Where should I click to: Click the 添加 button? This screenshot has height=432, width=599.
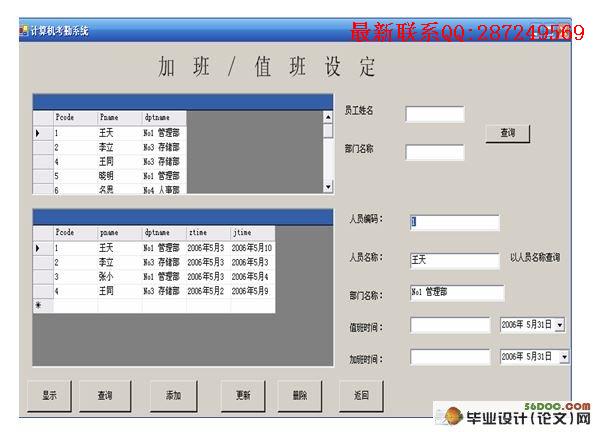pos(174,396)
